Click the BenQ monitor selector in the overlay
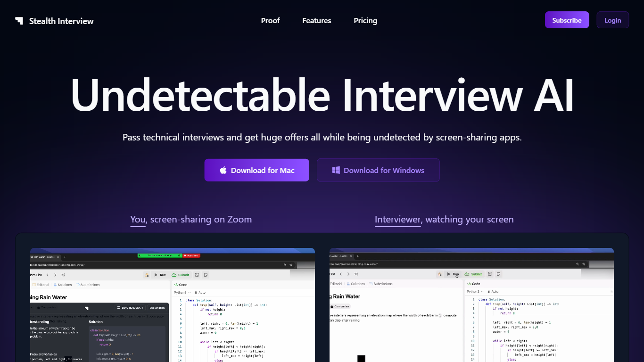644x362 pixels. tap(130, 308)
